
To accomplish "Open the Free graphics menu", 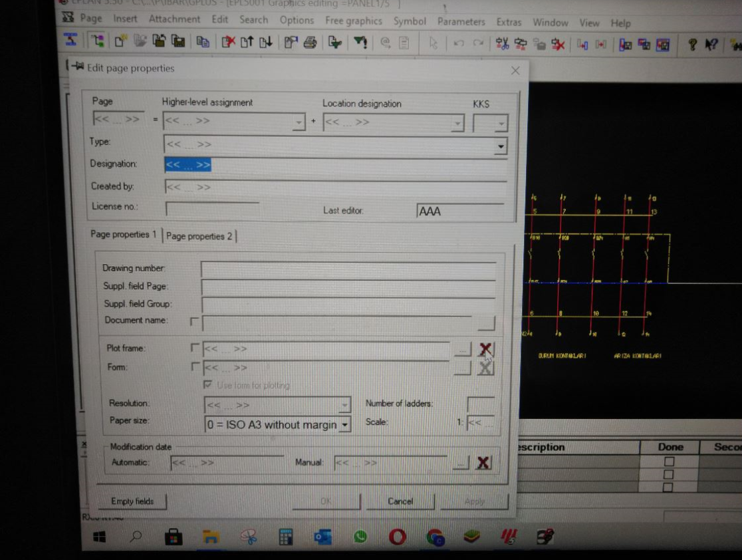I will point(354,21).
